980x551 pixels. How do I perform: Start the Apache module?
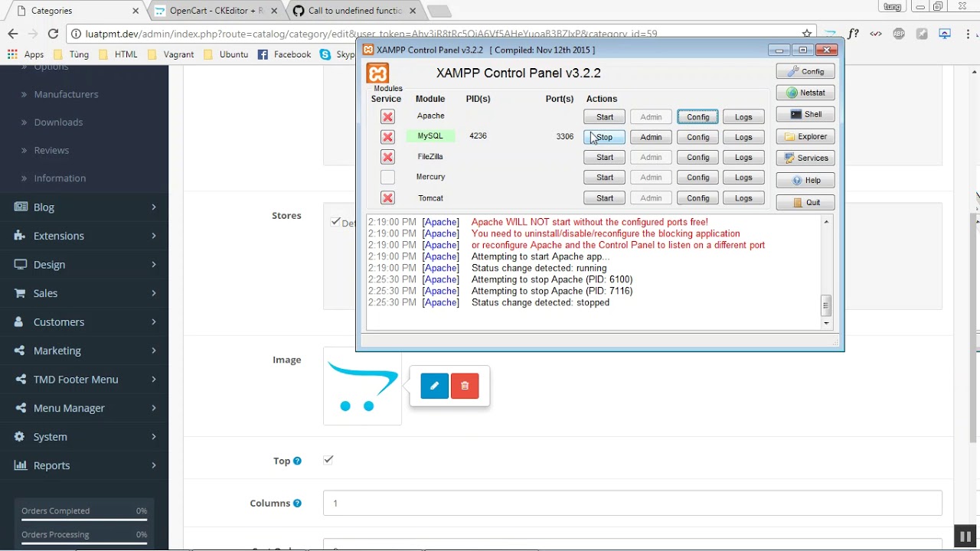(x=605, y=117)
